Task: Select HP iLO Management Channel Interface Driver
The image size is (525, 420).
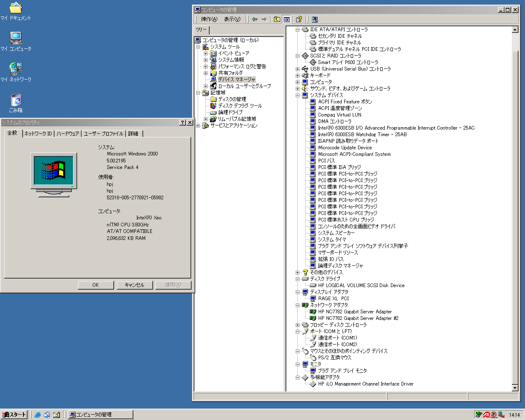Action: pos(366,384)
